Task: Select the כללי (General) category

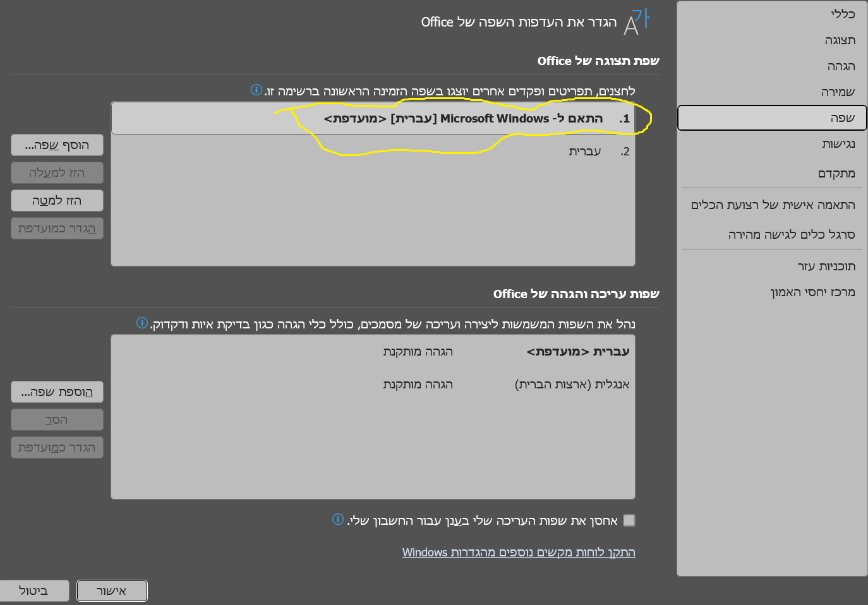Action: click(840, 15)
